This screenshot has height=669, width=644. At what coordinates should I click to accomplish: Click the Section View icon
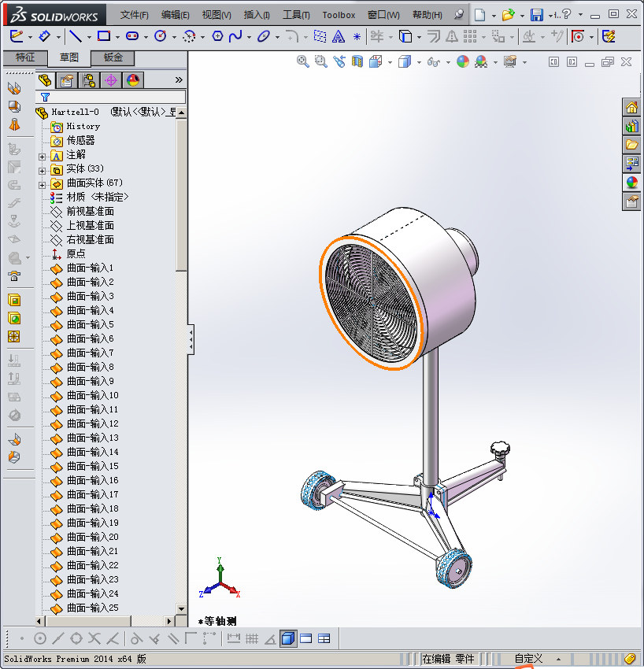click(x=357, y=62)
